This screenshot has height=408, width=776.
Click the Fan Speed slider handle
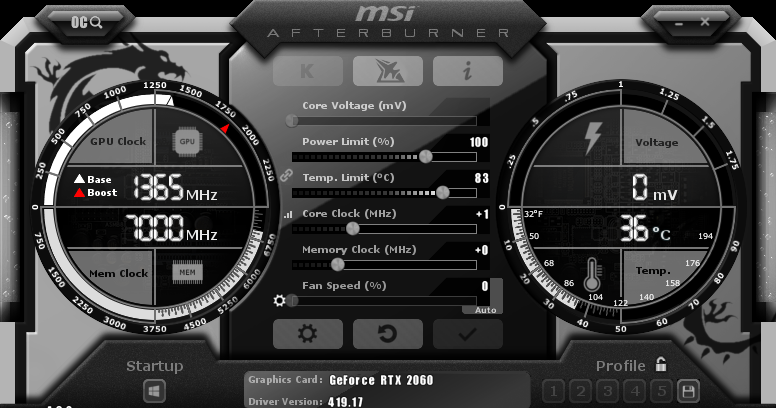tap(292, 301)
